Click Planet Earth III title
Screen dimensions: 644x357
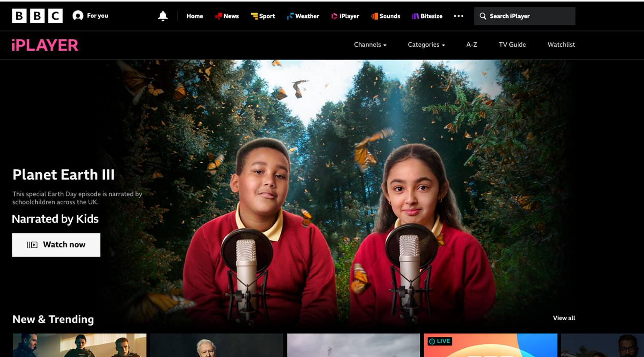[x=64, y=175]
